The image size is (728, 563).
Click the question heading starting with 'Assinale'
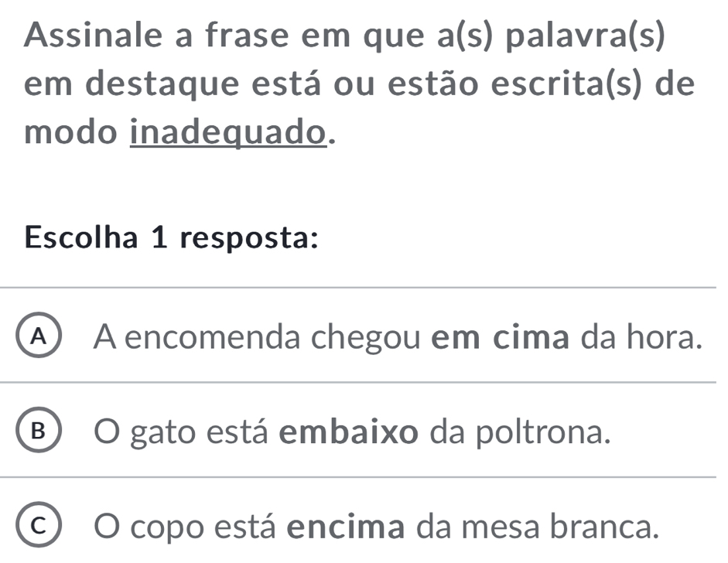(364, 83)
